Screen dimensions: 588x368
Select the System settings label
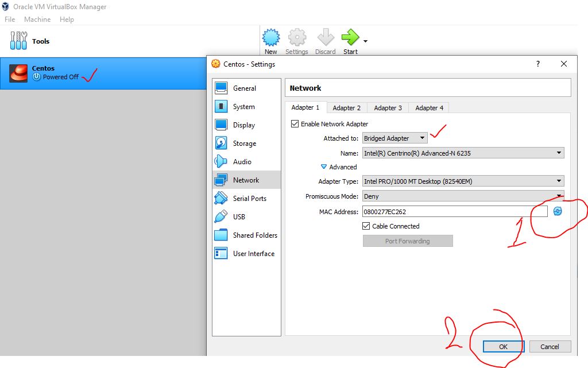pyautogui.click(x=243, y=107)
